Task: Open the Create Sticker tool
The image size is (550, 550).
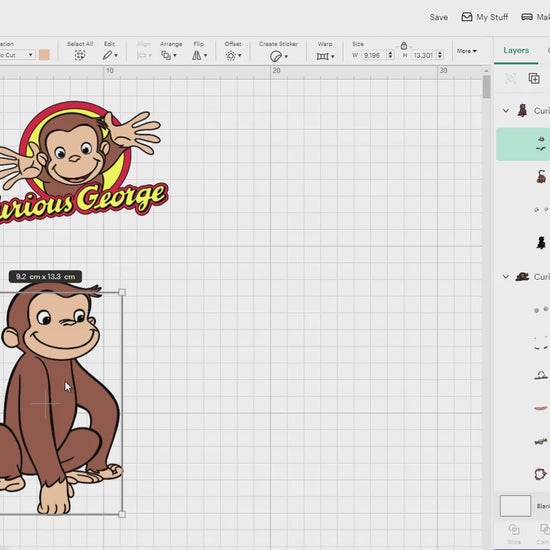Action: [x=279, y=56]
